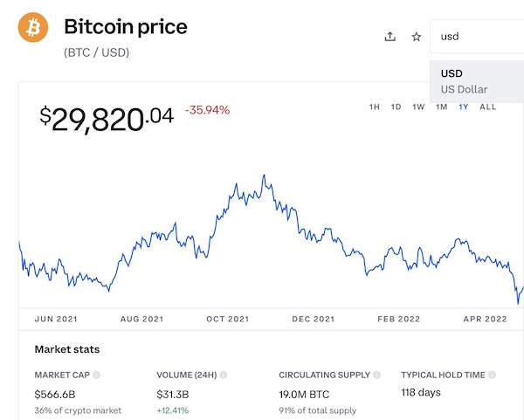This screenshot has height=420, width=524.
Task: Click the highest peak on price chart
Action: (264, 176)
